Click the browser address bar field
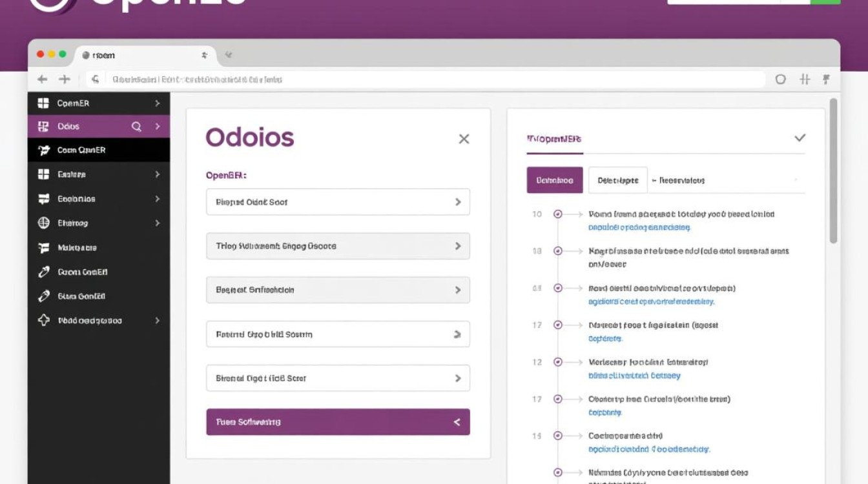The image size is (868, 484). coord(425,79)
